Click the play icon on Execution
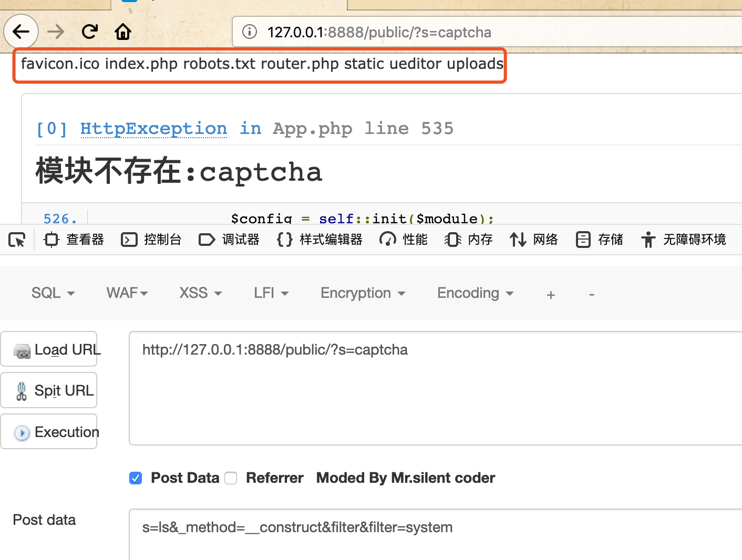 coord(22,433)
